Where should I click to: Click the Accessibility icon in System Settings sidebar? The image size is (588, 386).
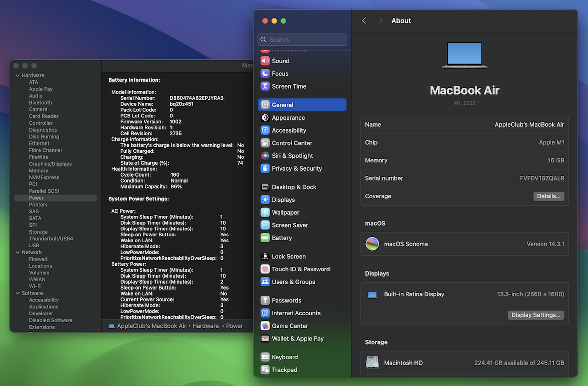[x=265, y=130]
